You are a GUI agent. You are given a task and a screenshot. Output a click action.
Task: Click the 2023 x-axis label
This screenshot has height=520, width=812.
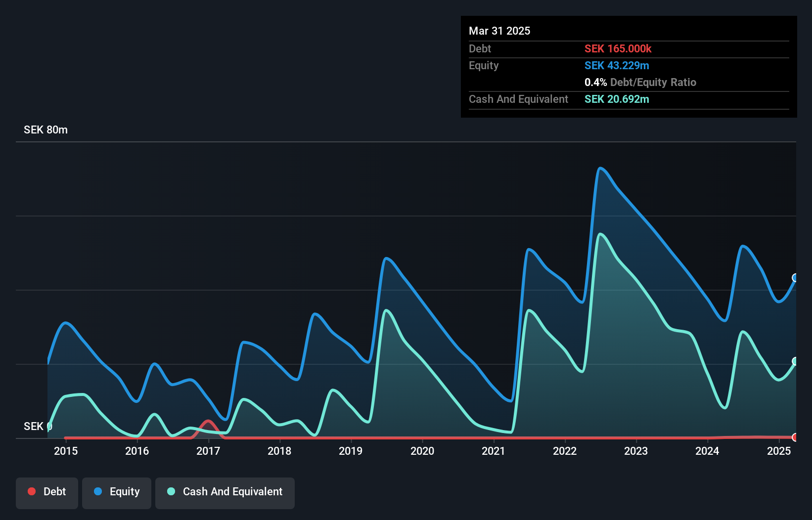click(636, 451)
